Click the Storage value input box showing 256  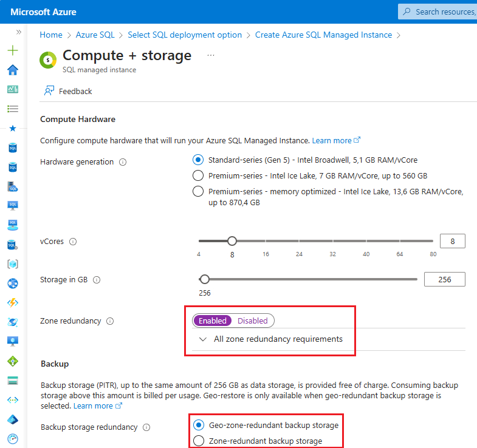click(444, 279)
